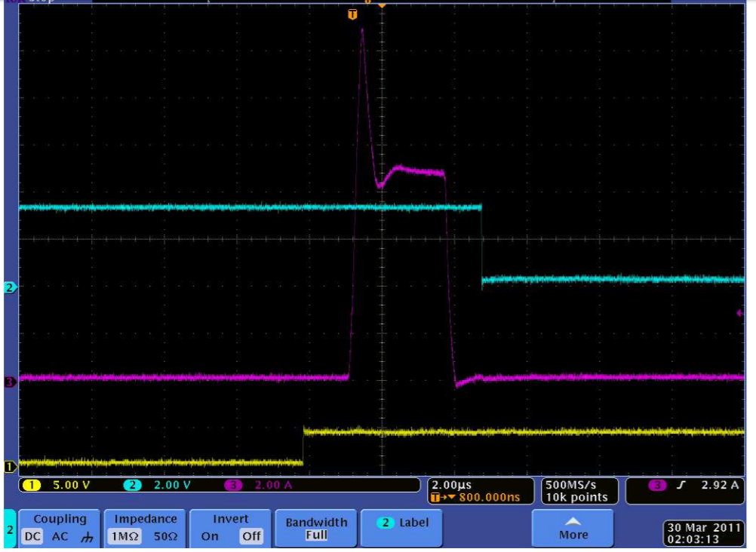Viewport: 756px width, 552px height.
Task: Click trigger source channel 3 badge
Action: coord(656,485)
